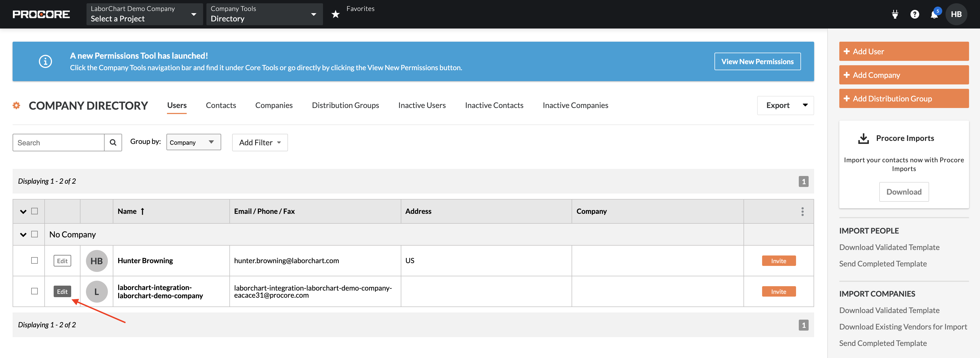
Task: Open the Select a Project dropdown
Action: pyautogui.click(x=144, y=14)
